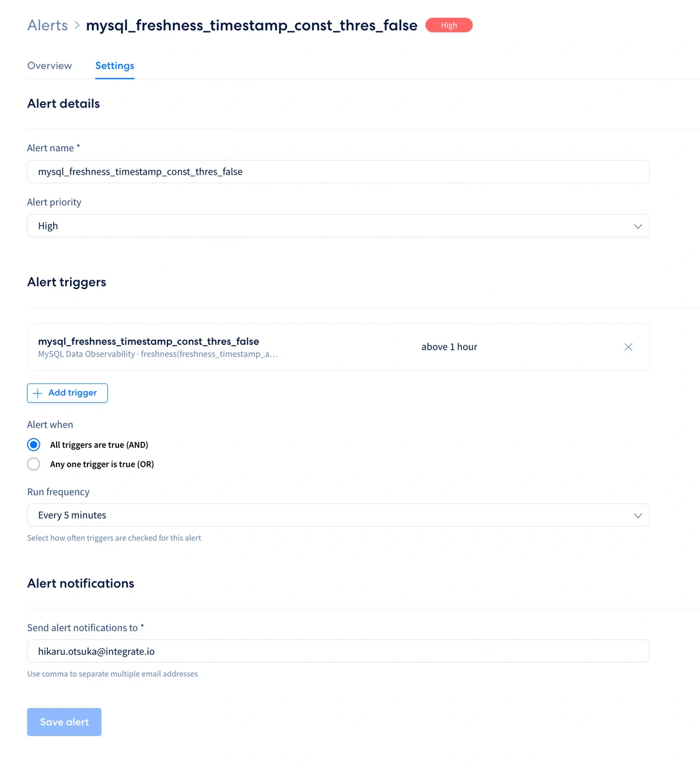
Task: Click the notification email address field
Action: pos(338,651)
